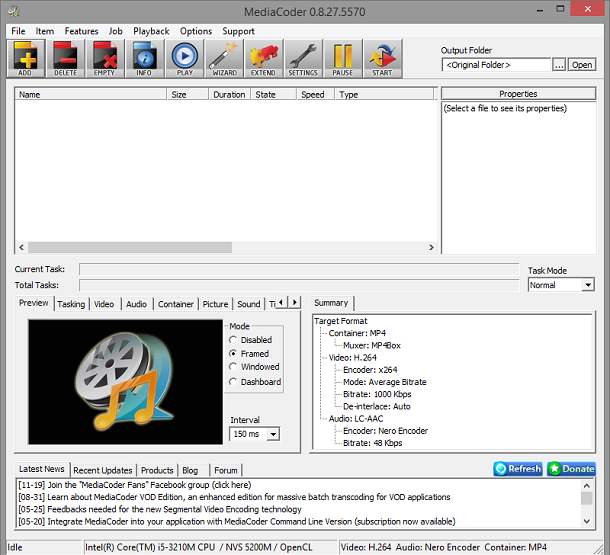Click the START transcoding icon
Screen dimensions: 610x555
(382, 58)
